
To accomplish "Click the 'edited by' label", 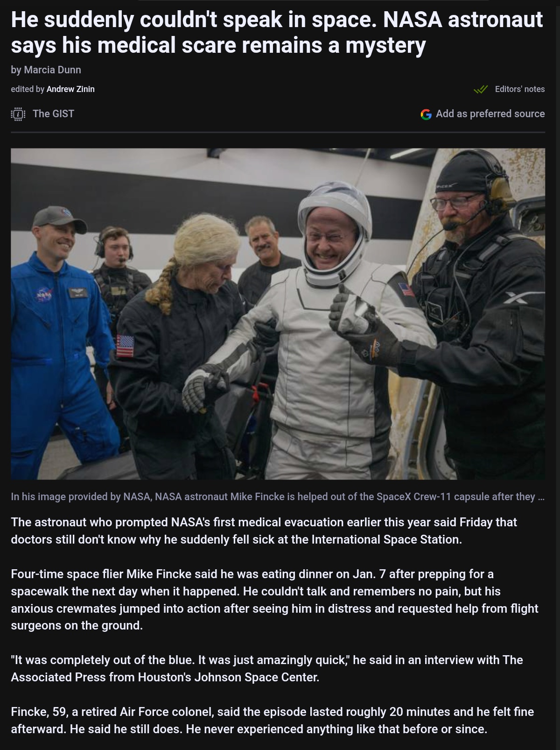I will point(28,89).
